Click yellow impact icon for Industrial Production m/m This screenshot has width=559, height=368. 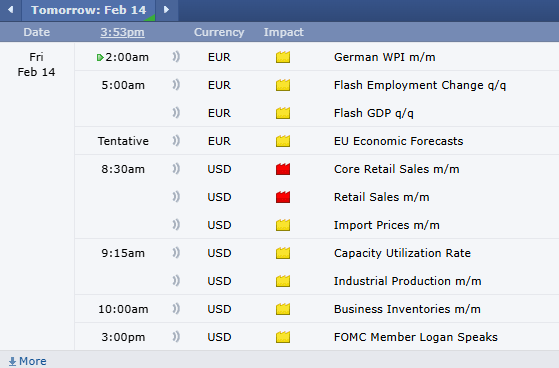coord(283,281)
